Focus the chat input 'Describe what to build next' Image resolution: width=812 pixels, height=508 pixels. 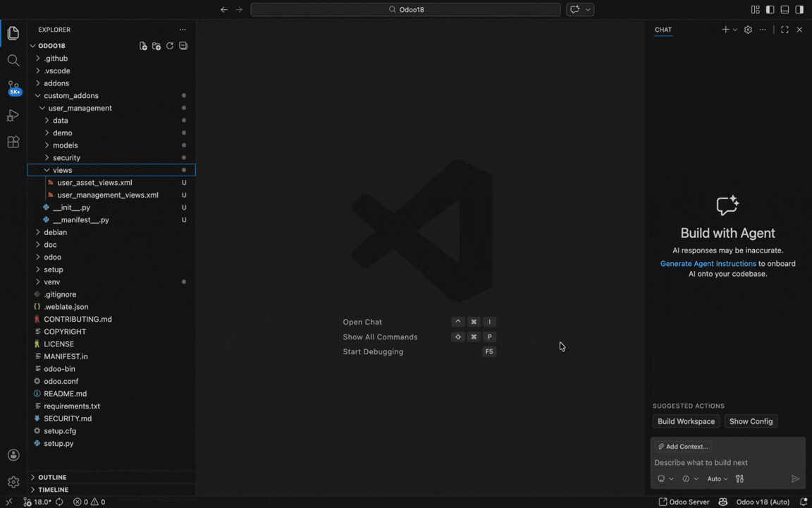click(x=727, y=463)
